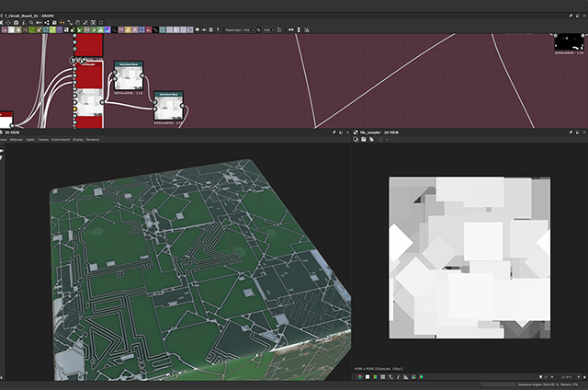This screenshot has height=390, width=588.
Task: Click the pin icon in graph toolbar
Action: pos(218,29)
